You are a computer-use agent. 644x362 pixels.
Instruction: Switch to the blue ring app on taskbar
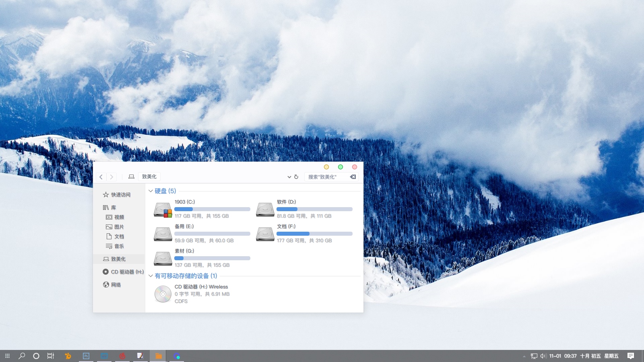[177, 356]
